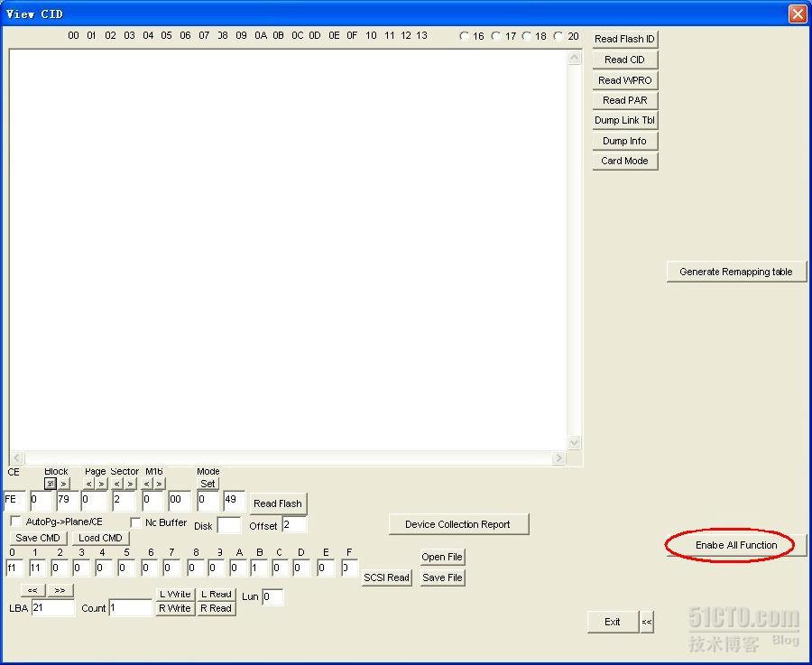The width and height of the screenshot is (812, 665).
Task: Click the LBA forward >> button
Action: click(x=60, y=590)
